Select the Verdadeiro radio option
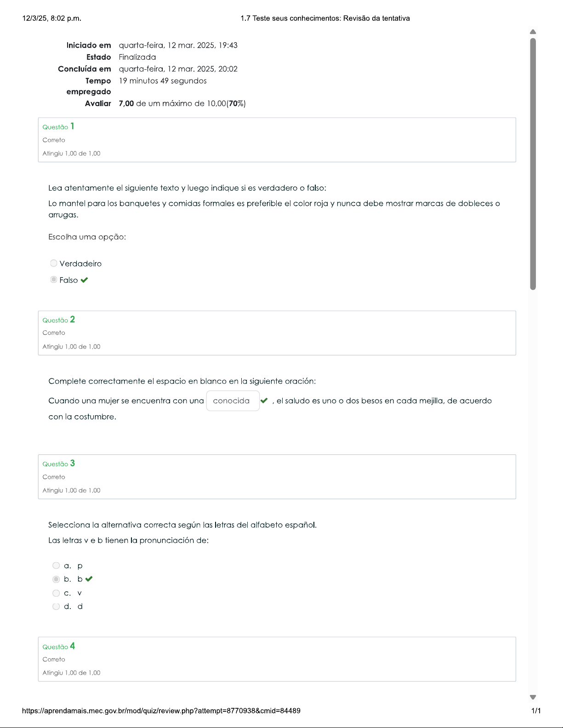The height and width of the screenshot is (728, 563). click(x=54, y=263)
